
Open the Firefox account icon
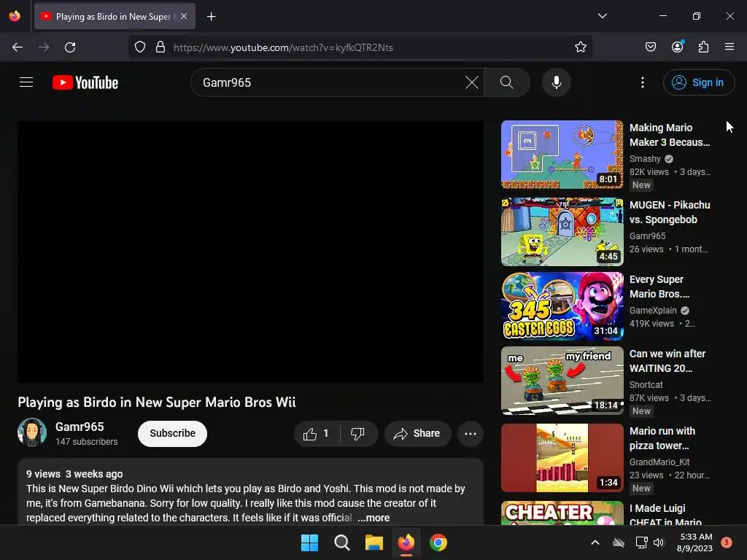[677, 47]
